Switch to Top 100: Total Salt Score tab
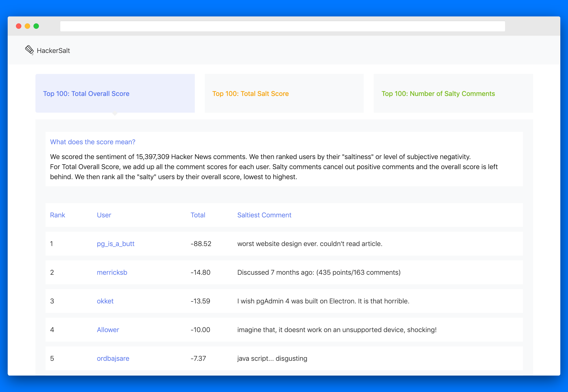This screenshot has width=568, height=392. coord(250,94)
